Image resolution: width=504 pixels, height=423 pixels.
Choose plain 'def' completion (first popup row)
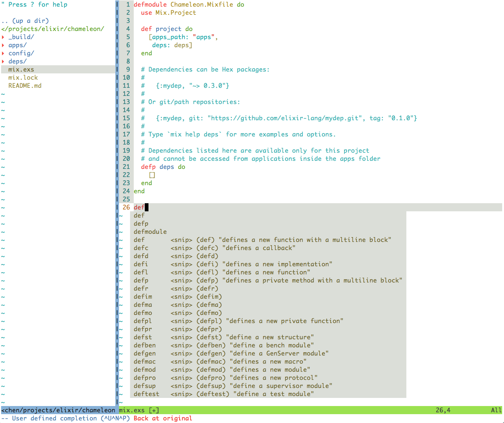click(x=268, y=215)
